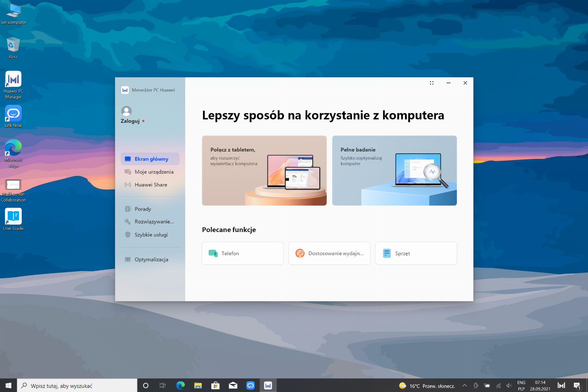The height and width of the screenshot is (392, 588).
Task: Select Multi-screen Collaboration desktop shortcut
Action: (x=13, y=190)
